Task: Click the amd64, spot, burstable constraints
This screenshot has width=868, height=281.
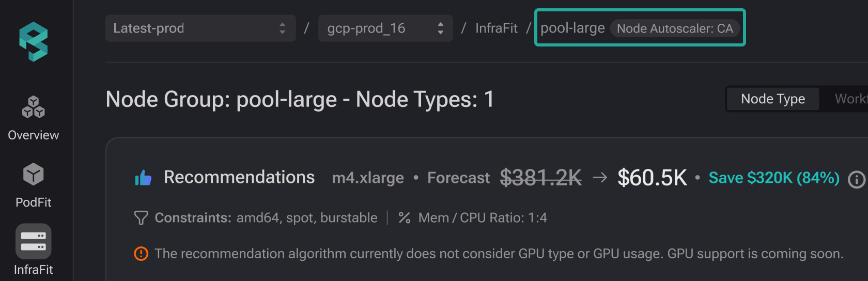Action: point(307,218)
